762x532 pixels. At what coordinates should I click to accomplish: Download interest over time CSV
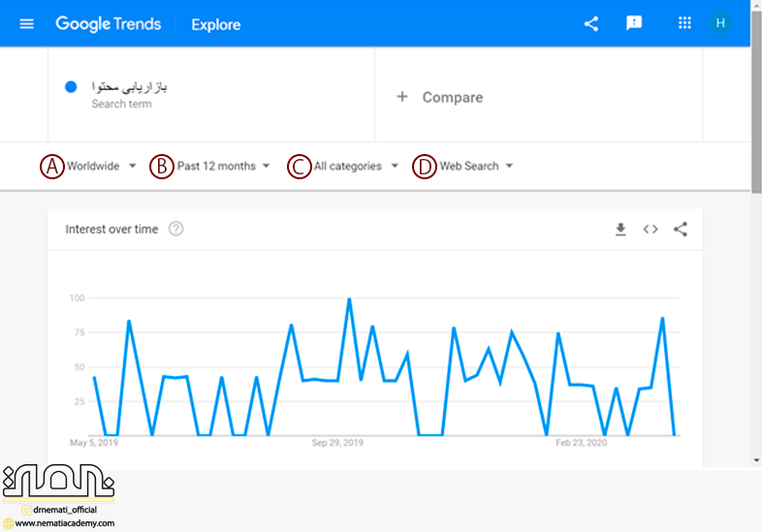tap(621, 230)
